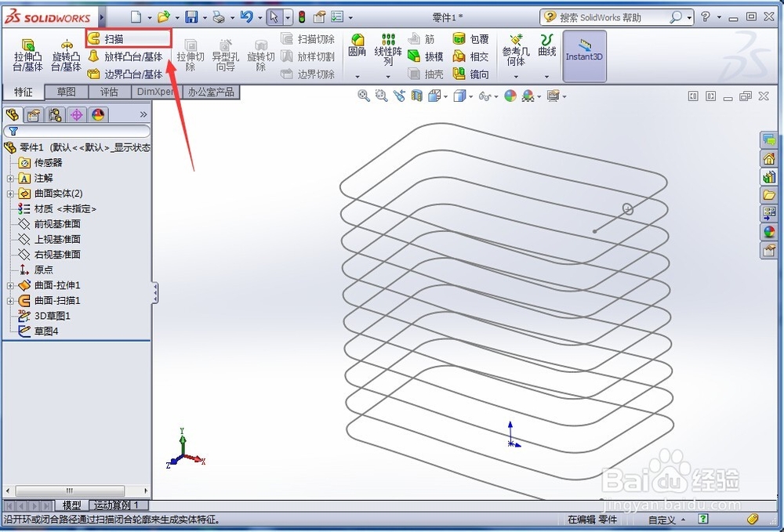Open the DimXpertManager tab icon
The width and height of the screenshot is (784, 532).
(77, 115)
